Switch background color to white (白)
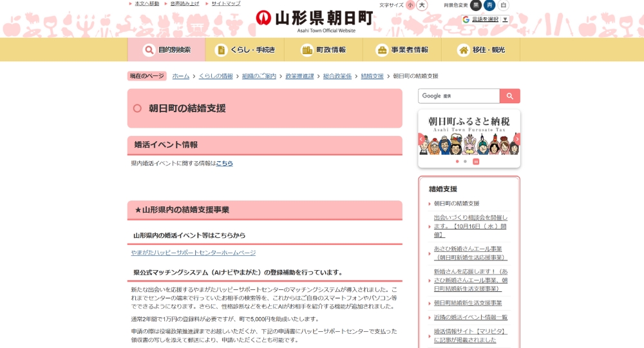The image size is (644, 348). click(503, 5)
